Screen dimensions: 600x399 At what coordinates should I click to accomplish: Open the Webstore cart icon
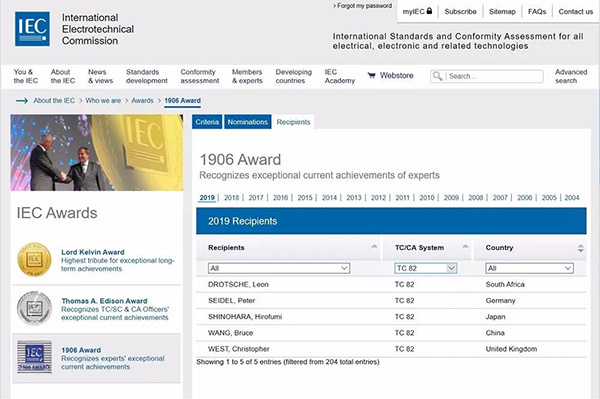371,75
